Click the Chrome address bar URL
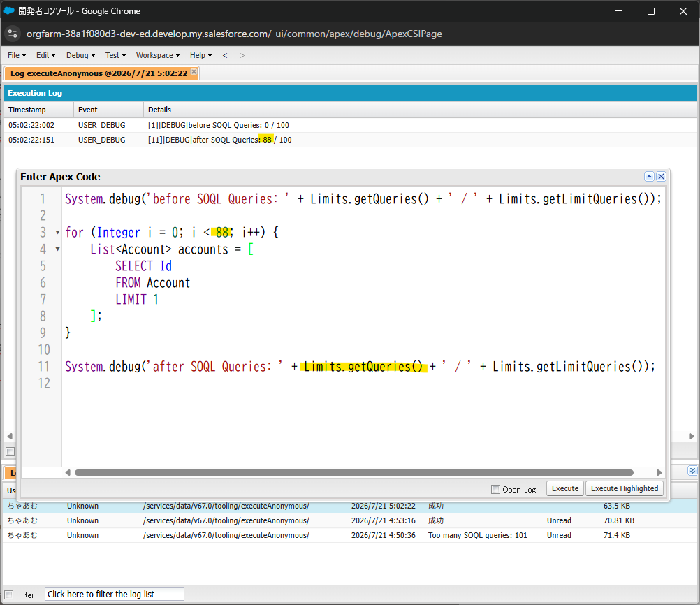 (234, 34)
